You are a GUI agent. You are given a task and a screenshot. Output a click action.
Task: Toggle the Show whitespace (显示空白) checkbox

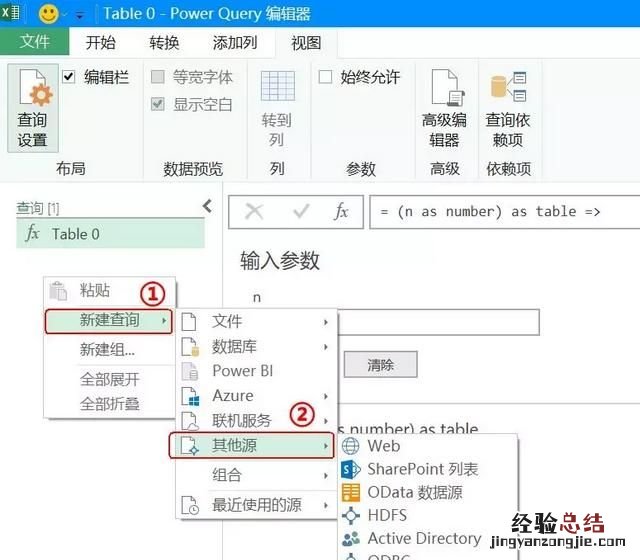[158, 104]
